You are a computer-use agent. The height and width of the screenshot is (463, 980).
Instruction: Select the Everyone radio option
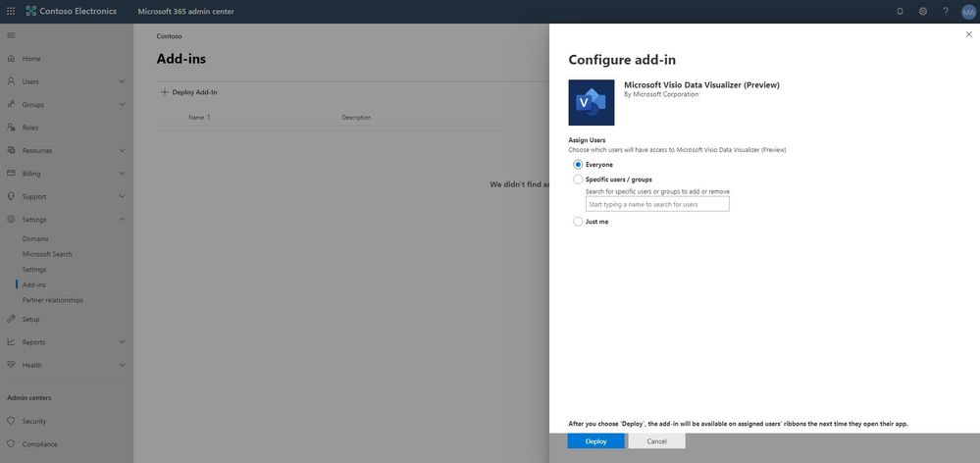point(578,165)
